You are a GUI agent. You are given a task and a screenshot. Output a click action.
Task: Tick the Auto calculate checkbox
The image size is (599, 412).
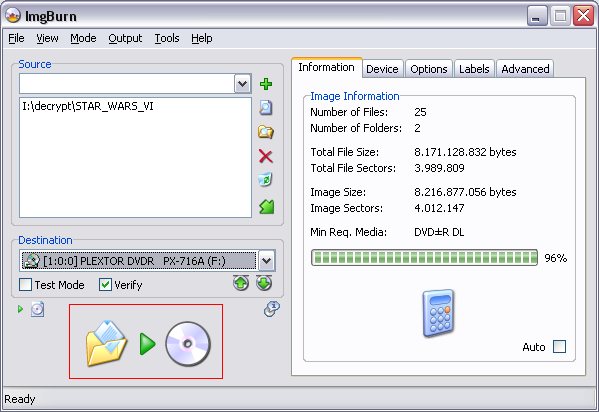tap(560, 347)
